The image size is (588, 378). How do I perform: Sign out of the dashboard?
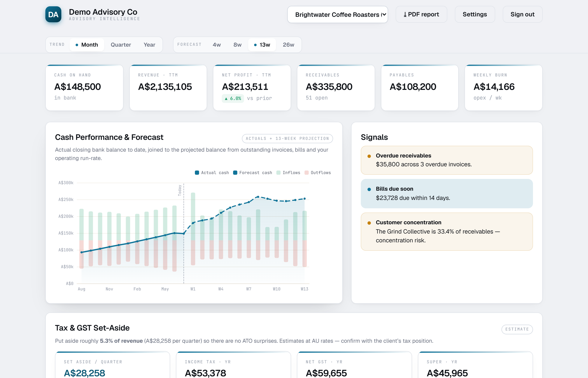(x=522, y=14)
